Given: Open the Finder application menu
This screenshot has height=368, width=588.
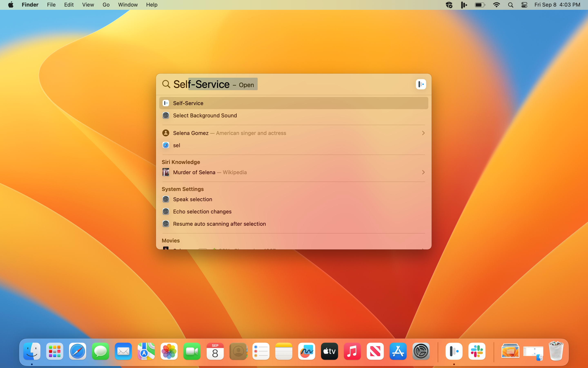Looking at the screenshot, I should point(30,5).
